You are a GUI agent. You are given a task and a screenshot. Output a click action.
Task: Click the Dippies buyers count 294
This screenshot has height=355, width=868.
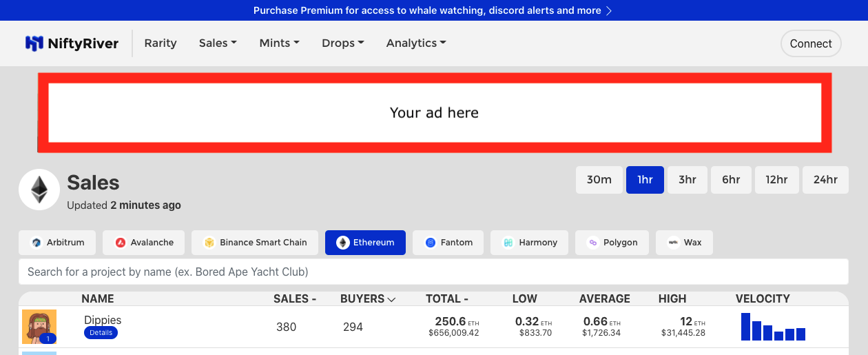tap(353, 327)
